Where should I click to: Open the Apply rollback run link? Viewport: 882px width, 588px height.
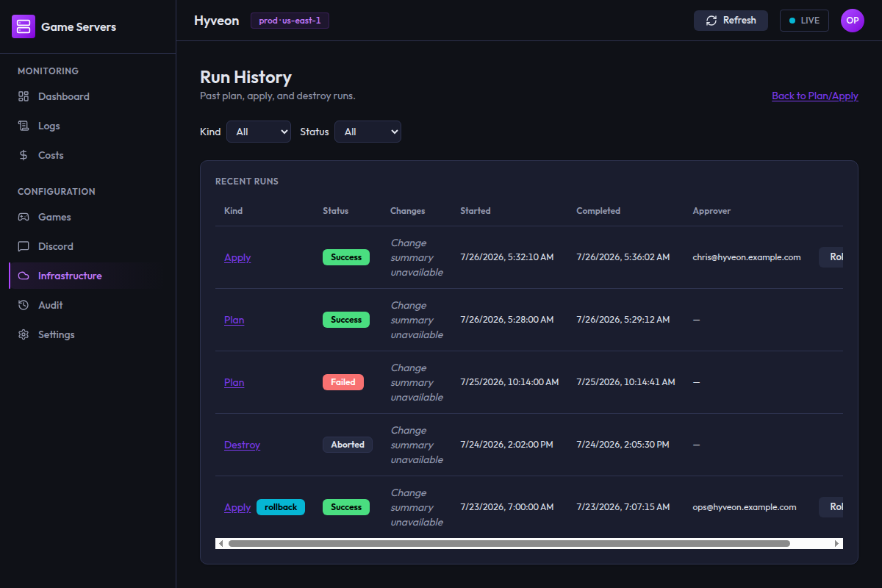237,507
